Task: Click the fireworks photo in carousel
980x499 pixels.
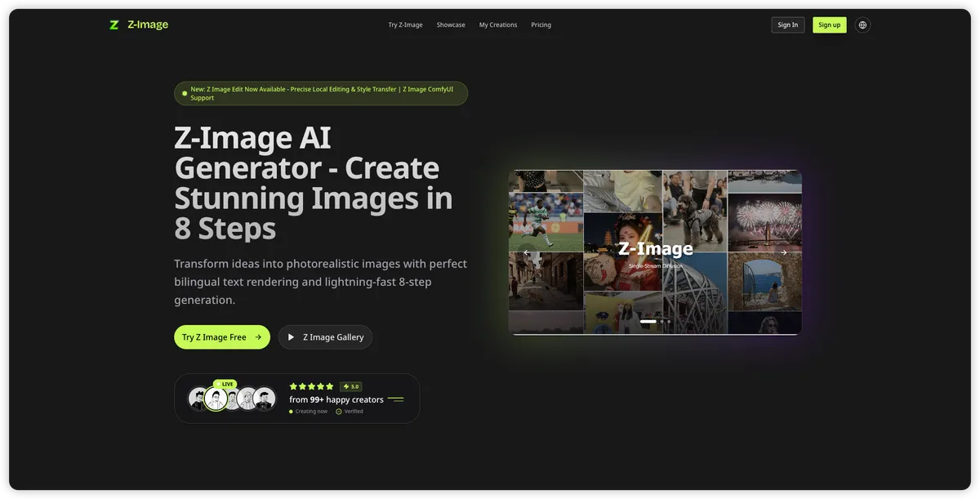Action: click(764, 222)
